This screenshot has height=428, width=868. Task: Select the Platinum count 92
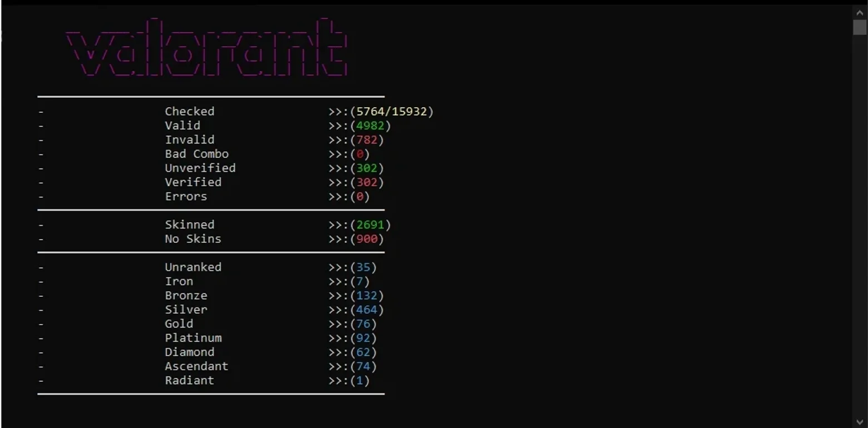[x=363, y=338]
